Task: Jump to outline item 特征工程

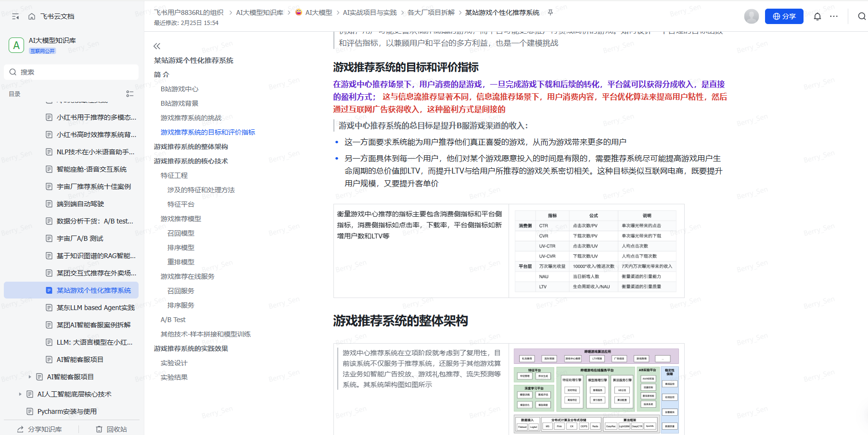Action: [x=174, y=175]
